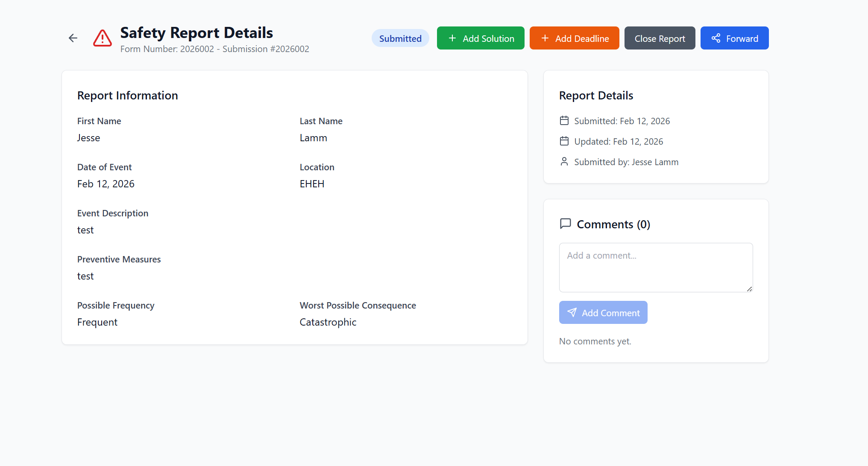868x466 pixels.
Task: Click the Add Solution label text
Action: click(488, 38)
